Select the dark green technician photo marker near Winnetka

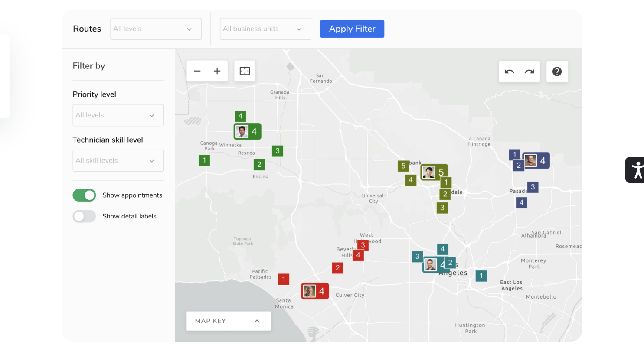248,131
